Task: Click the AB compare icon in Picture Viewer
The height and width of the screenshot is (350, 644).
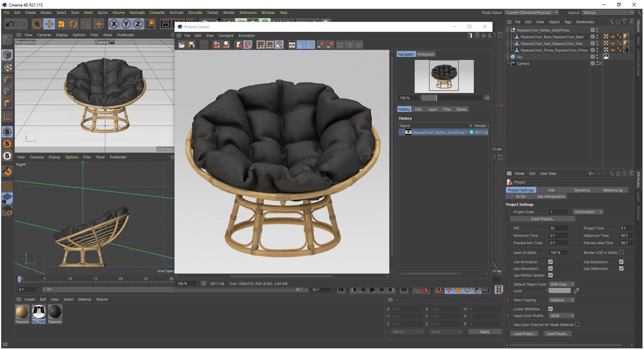Action: (x=292, y=45)
